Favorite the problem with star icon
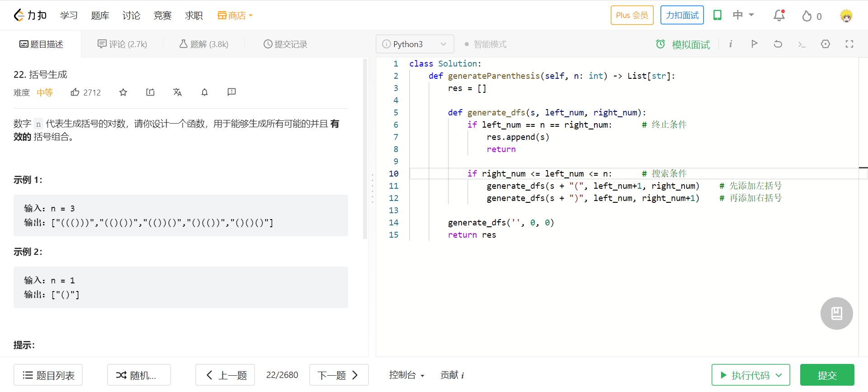The height and width of the screenshot is (392, 868). point(123,92)
